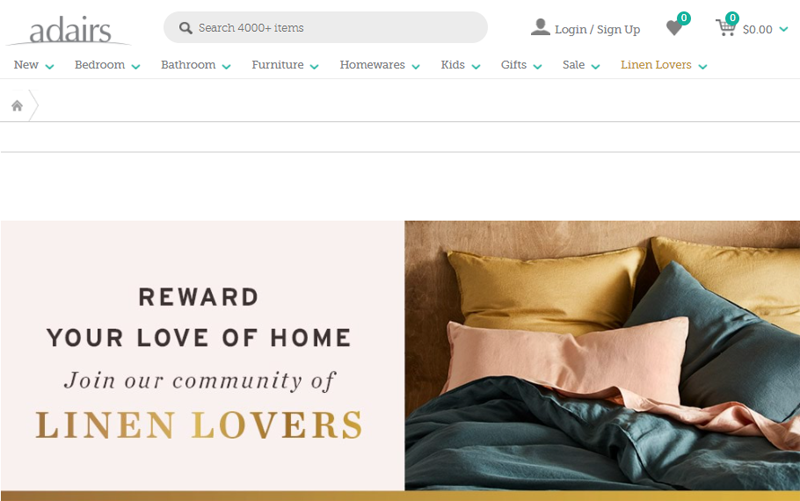Open the wishlist heart icon
800x501 pixels.
point(674,28)
